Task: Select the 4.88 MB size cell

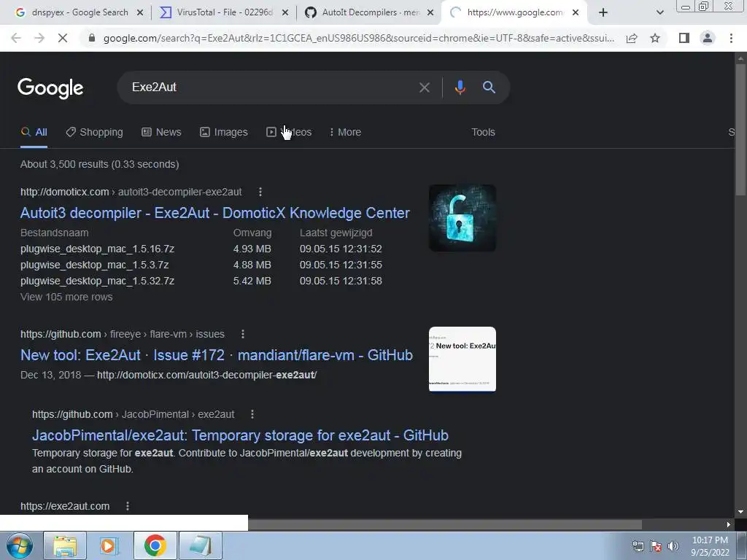Action: click(252, 265)
